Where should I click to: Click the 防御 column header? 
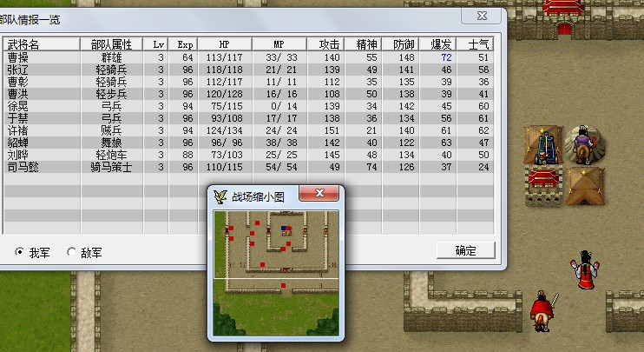click(x=400, y=44)
